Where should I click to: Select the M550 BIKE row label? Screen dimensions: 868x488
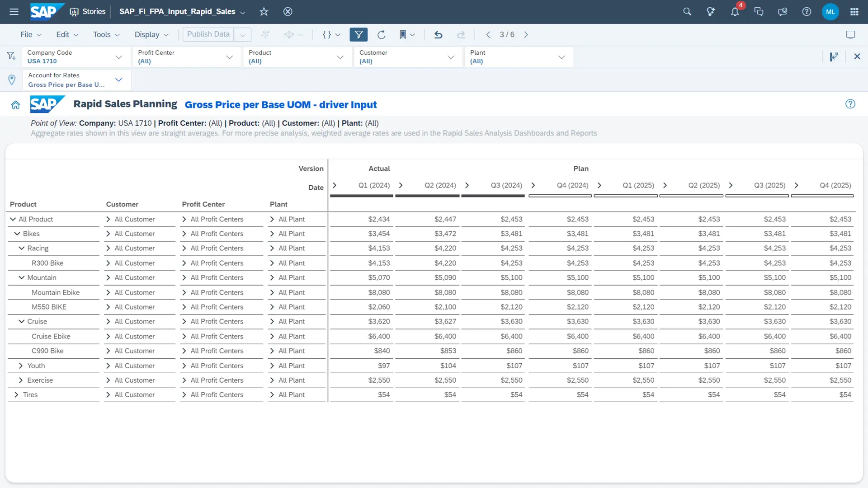tap(49, 307)
